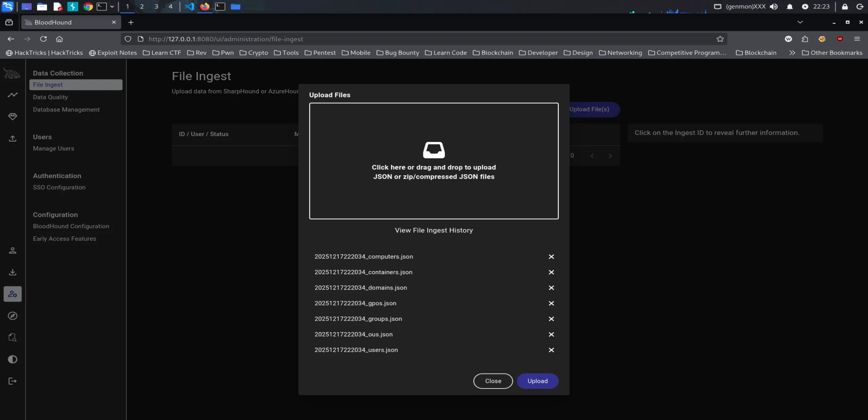Remove 20251217222034_gpos.json from the upload list
This screenshot has height=420, width=868.
[x=551, y=303]
